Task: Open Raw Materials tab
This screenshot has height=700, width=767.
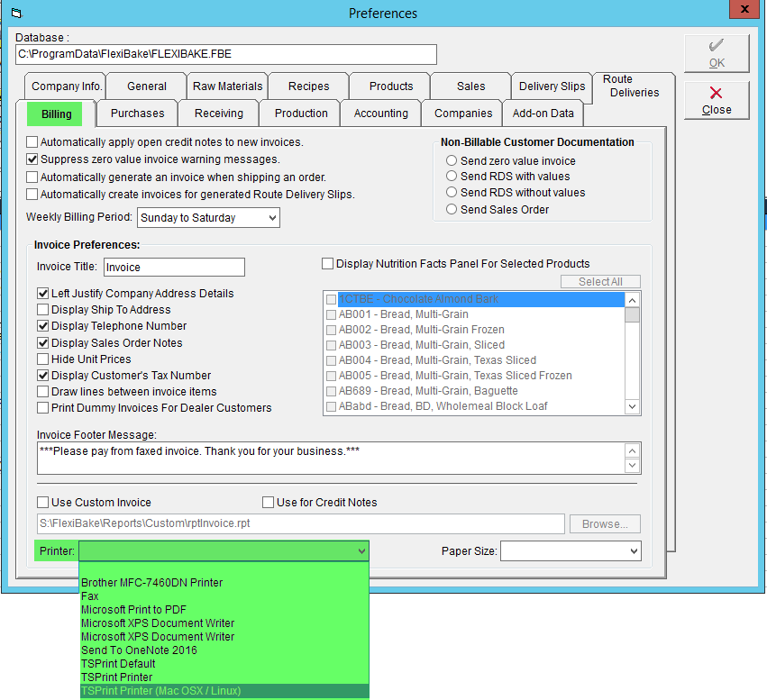Action: coord(227,86)
